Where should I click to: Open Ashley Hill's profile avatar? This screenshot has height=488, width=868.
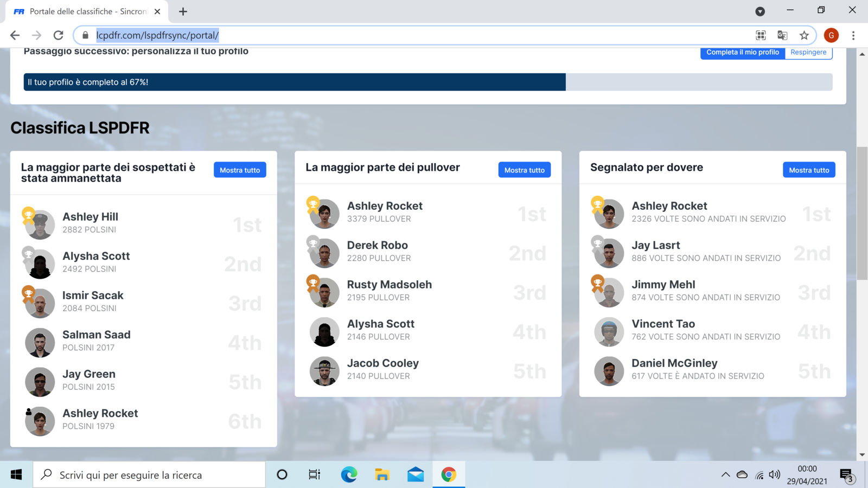point(40,224)
